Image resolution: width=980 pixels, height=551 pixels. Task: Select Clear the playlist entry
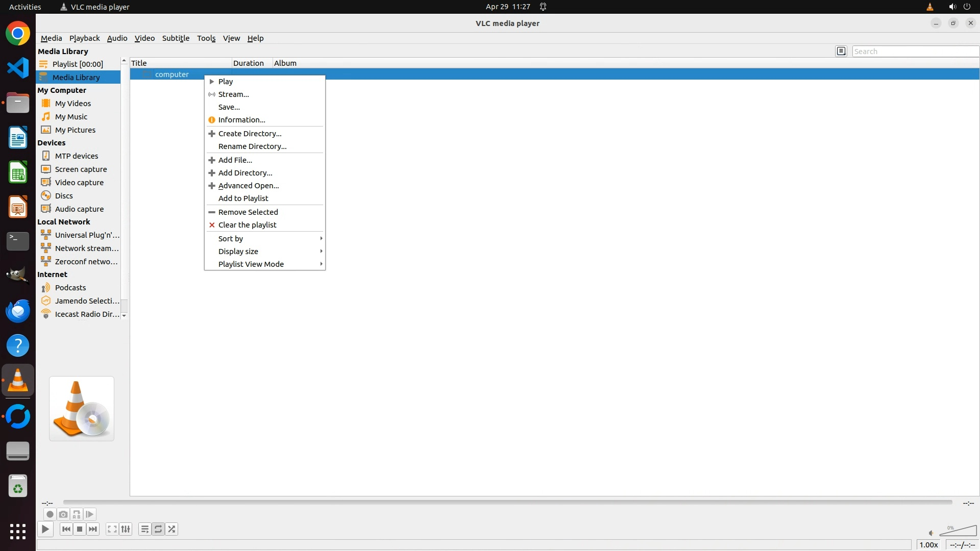point(247,224)
